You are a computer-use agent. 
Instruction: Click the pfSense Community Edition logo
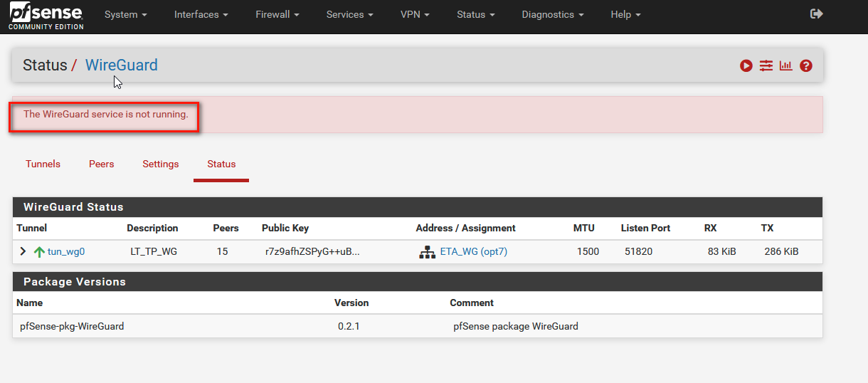(46, 16)
